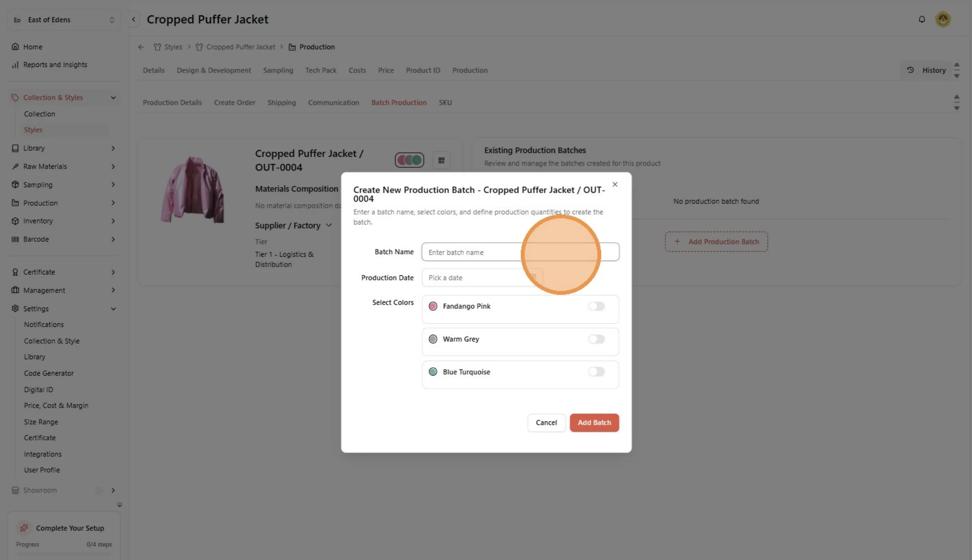Click the Add Batch button

[x=594, y=423]
